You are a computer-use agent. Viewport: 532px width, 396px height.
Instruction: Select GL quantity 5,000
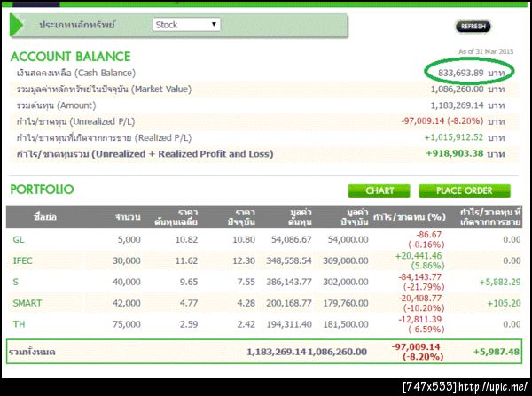tap(129, 240)
